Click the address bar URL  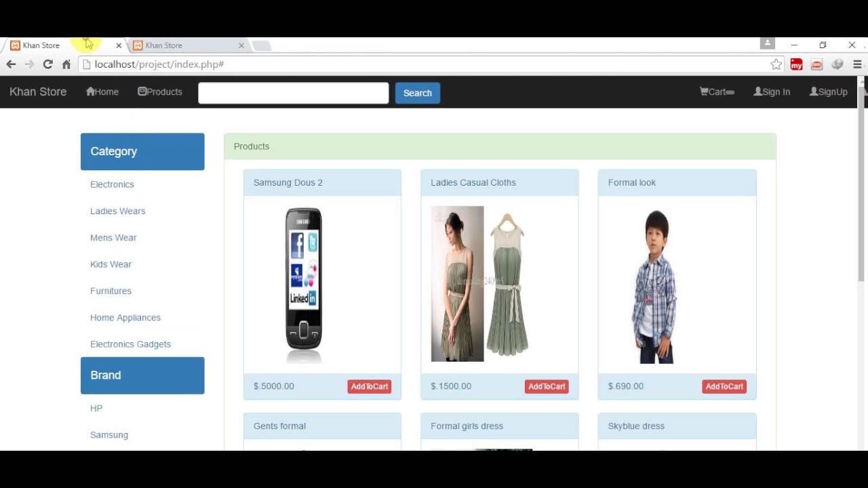159,64
